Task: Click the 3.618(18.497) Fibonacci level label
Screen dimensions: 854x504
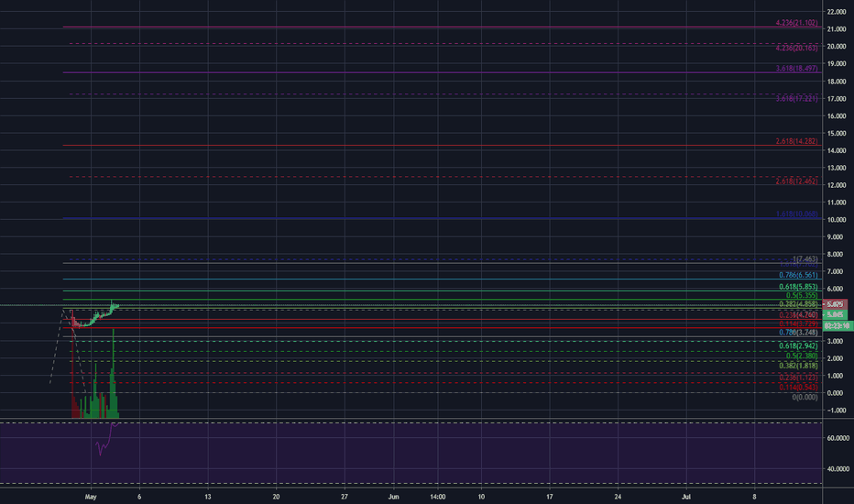Action: pos(796,69)
